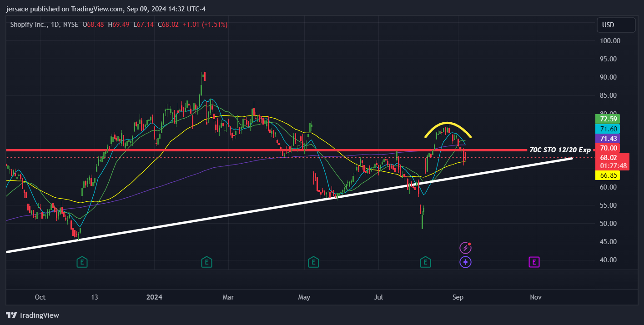Select the 71.60 teal price label
Image resolution: width=644 pixels, height=325 pixels.
tap(608, 129)
